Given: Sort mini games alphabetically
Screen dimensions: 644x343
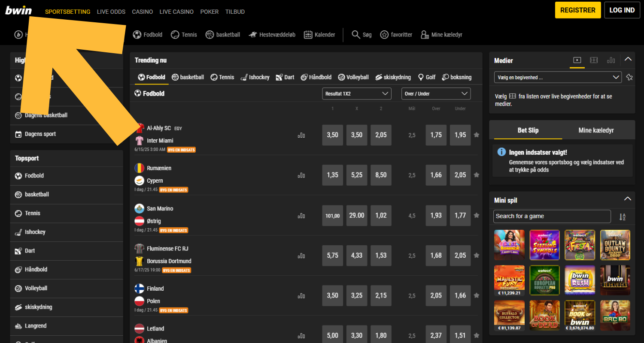Looking at the screenshot, I should coord(623,217).
